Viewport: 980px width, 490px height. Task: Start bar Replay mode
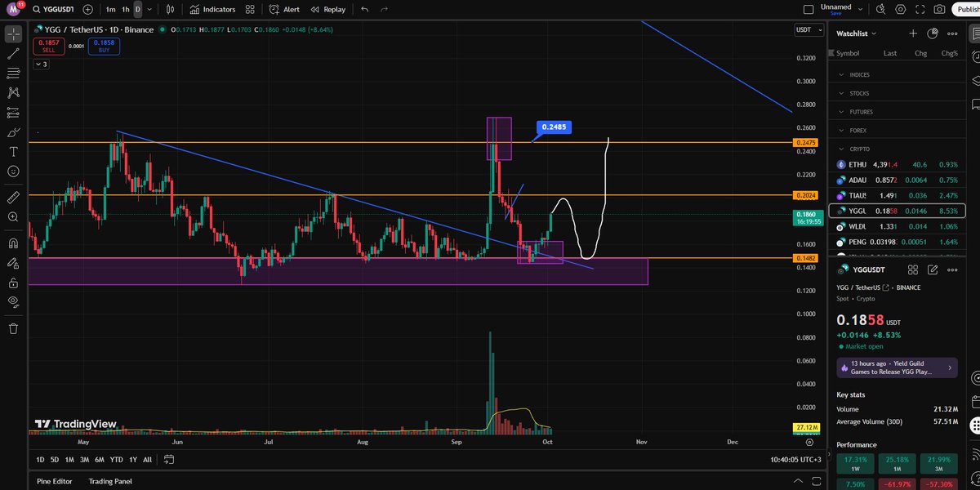click(327, 10)
